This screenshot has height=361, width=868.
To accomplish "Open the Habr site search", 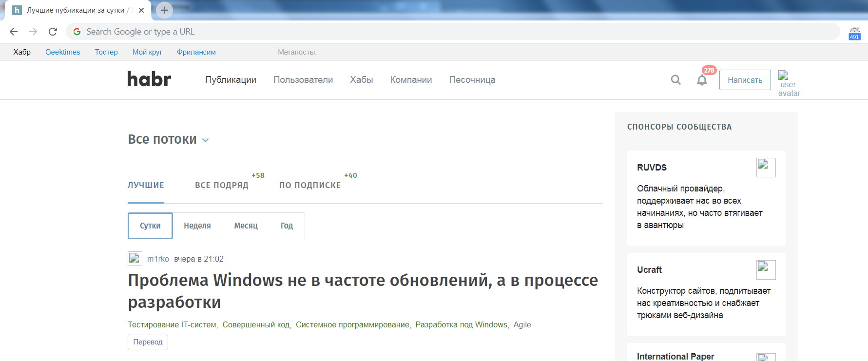I will 675,79.
